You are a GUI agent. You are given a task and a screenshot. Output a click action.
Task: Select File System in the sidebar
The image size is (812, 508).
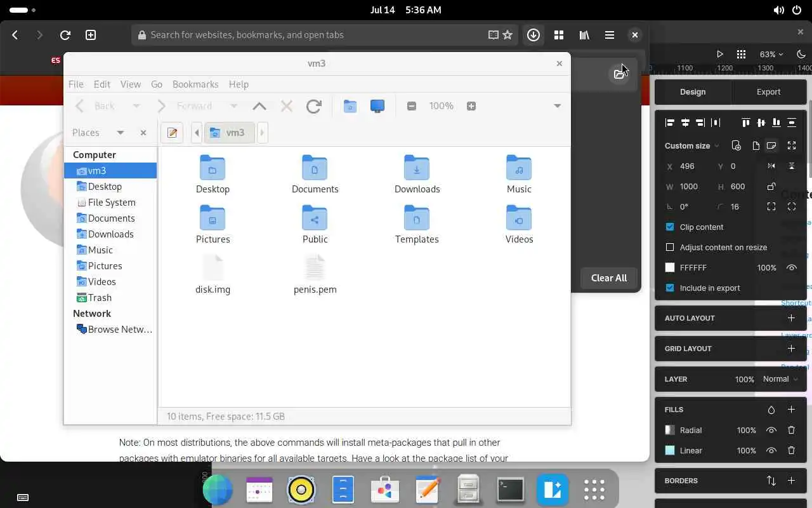pos(110,202)
